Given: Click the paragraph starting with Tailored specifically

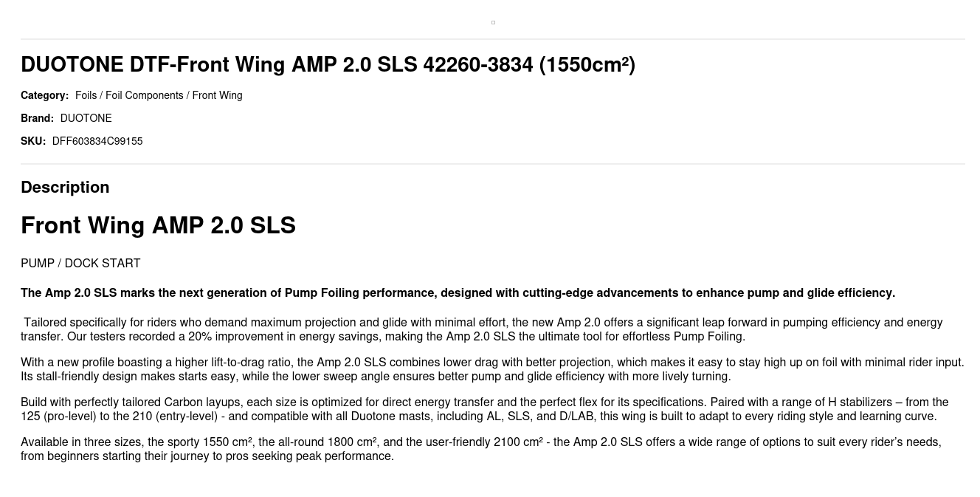Looking at the screenshot, I should (480, 329).
